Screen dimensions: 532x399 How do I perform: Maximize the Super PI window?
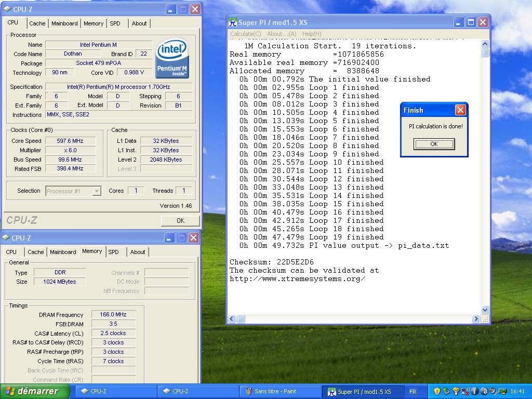[x=471, y=22]
